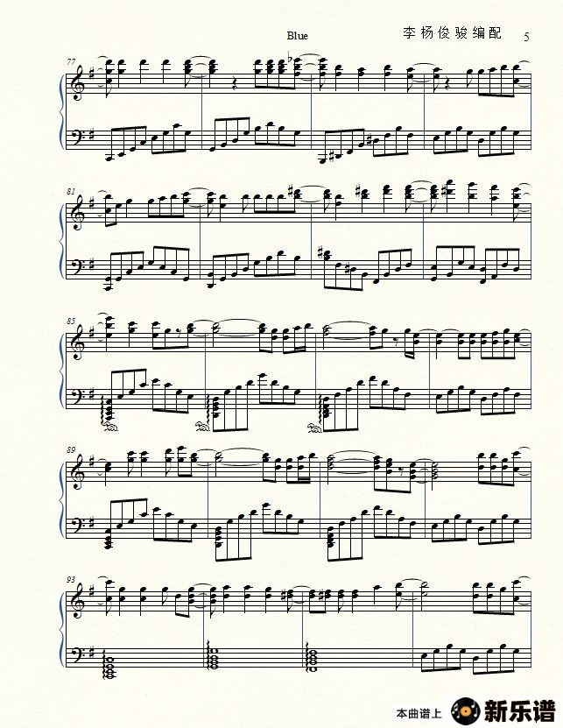The image size is (563, 728).
Task: Click the flat accidental above first system
Action: coord(291,60)
